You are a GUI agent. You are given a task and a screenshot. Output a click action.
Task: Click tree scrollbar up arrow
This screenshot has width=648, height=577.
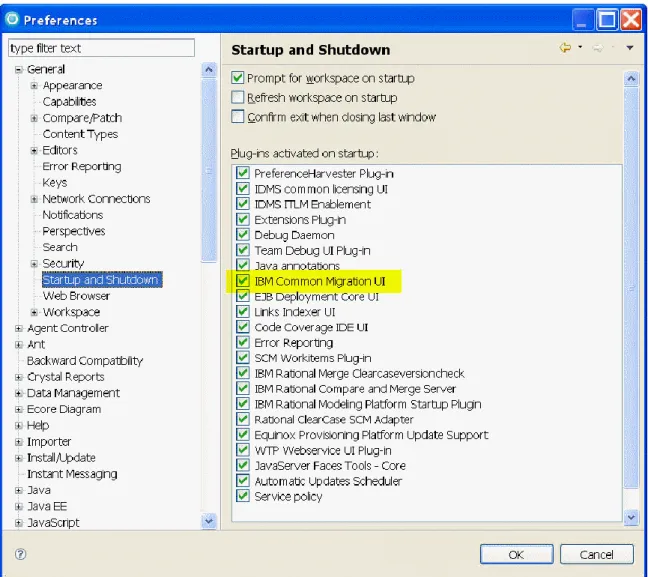coord(209,69)
